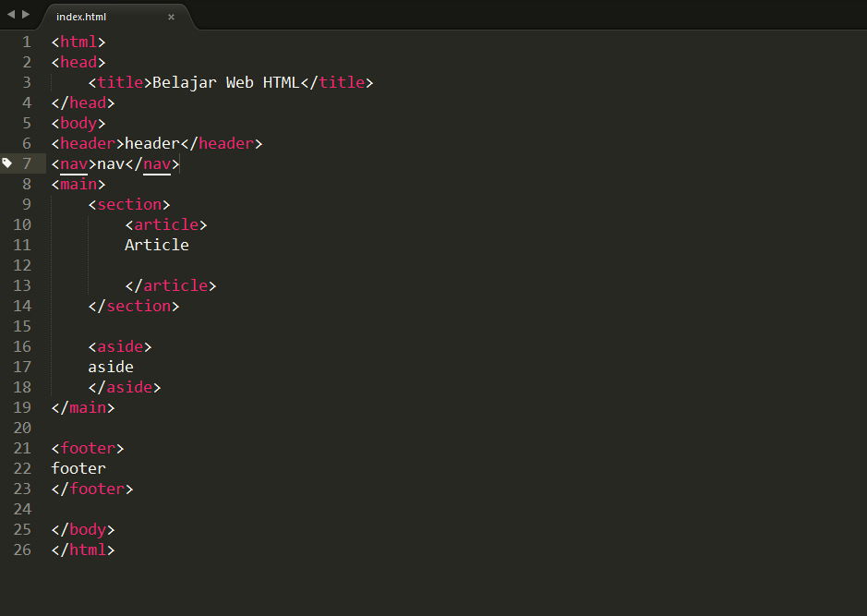
Task: Close the index.html tab
Action: (169, 16)
